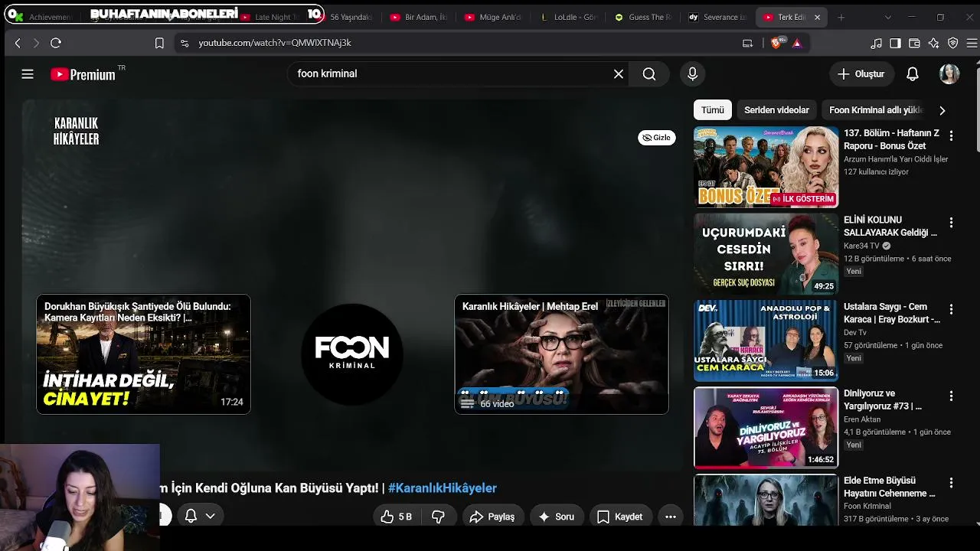Select 'Foon Kriminal adlı yükle' chip
This screenshot has height=551, width=980.
(x=877, y=110)
